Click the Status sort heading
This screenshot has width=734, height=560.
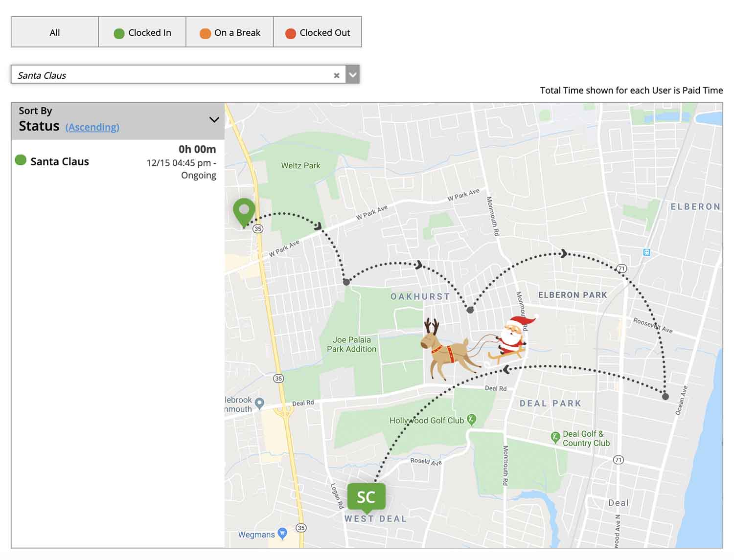tap(39, 126)
